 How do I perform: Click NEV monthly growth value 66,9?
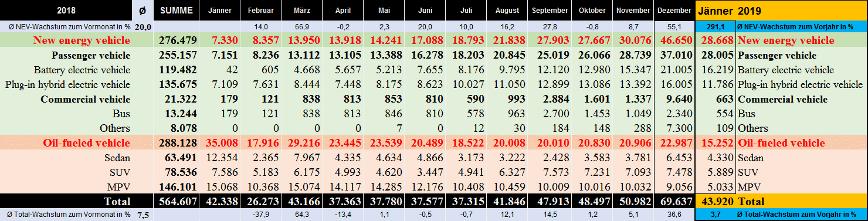tap(302, 27)
